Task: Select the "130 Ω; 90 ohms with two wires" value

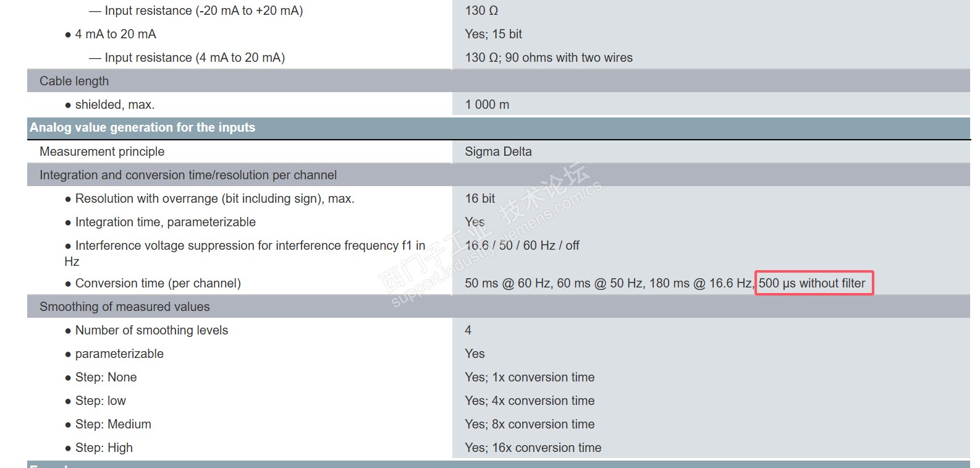Action: click(x=549, y=57)
